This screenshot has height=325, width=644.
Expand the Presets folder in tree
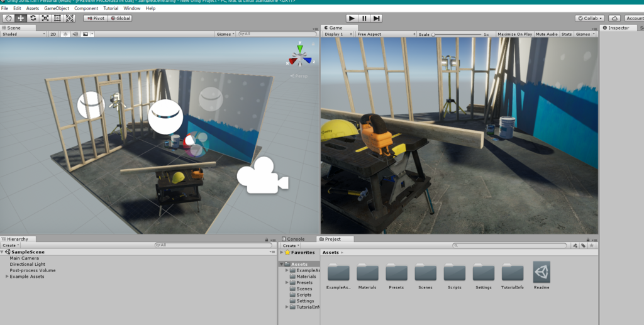(287, 283)
